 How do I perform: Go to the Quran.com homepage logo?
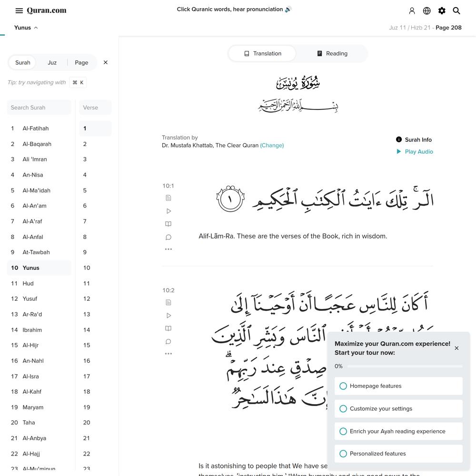click(47, 10)
